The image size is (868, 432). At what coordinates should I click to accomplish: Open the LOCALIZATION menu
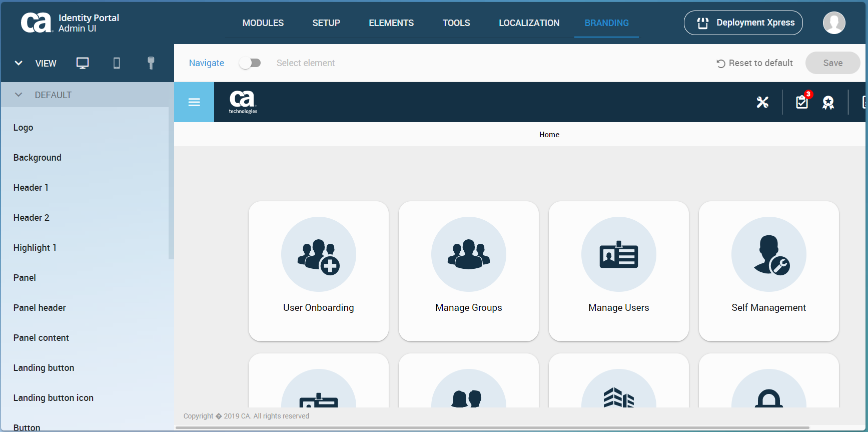(529, 23)
